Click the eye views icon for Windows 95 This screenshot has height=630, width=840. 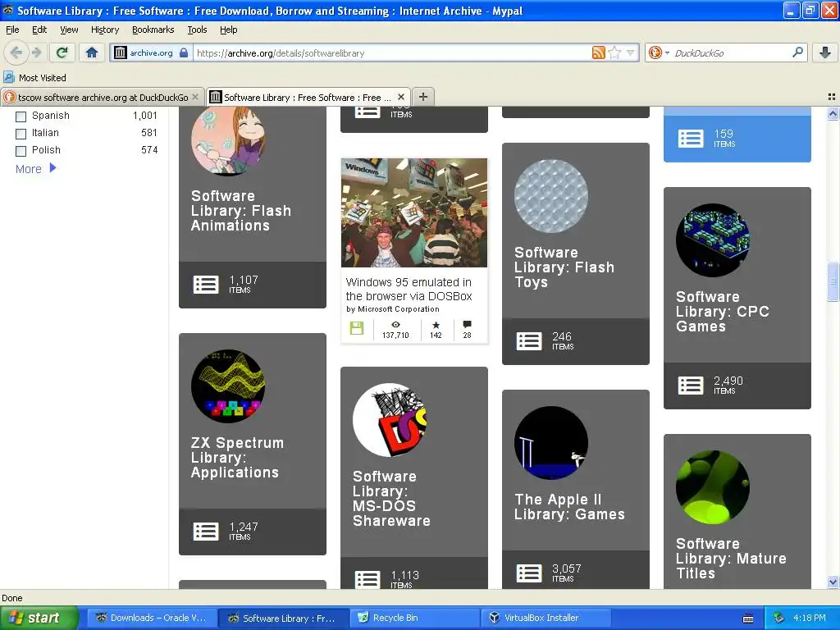tap(396, 325)
